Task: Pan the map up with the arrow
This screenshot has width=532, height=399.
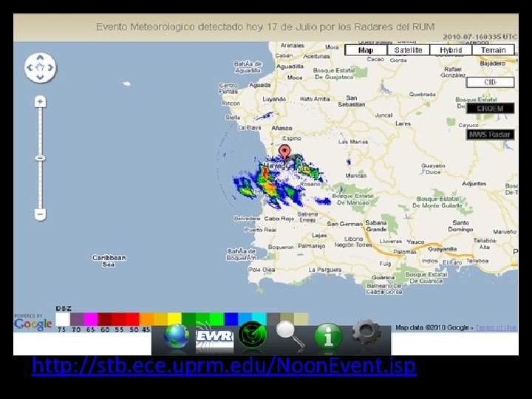Action: (x=40, y=58)
